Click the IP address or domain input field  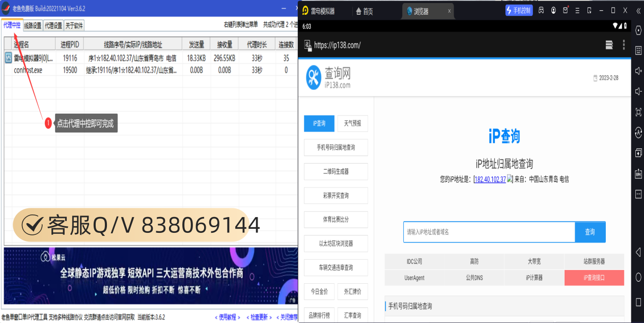click(x=489, y=232)
